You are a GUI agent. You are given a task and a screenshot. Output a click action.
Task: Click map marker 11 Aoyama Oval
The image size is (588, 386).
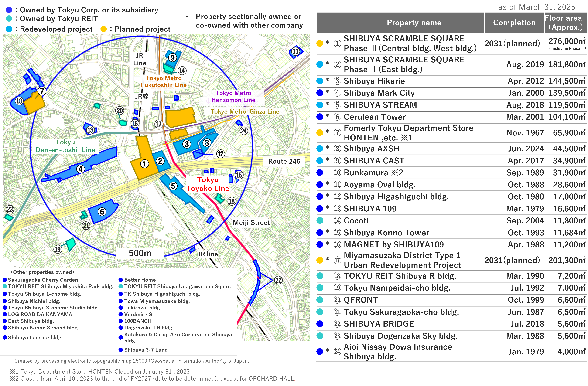coord(295,51)
